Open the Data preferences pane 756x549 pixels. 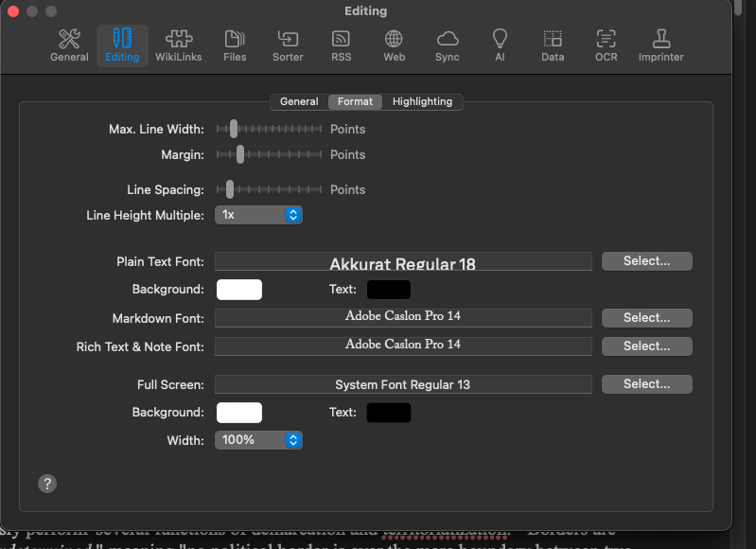553,44
